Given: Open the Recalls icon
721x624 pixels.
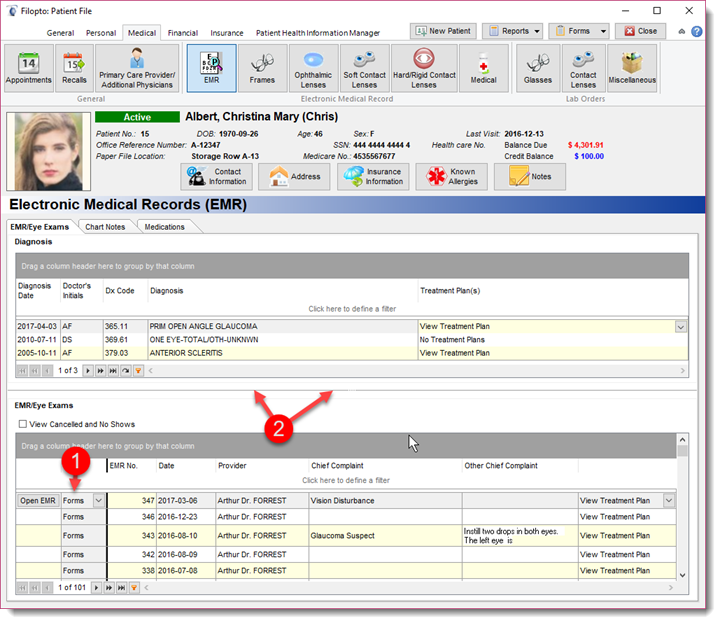Looking at the screenshot, I should 74,68.
